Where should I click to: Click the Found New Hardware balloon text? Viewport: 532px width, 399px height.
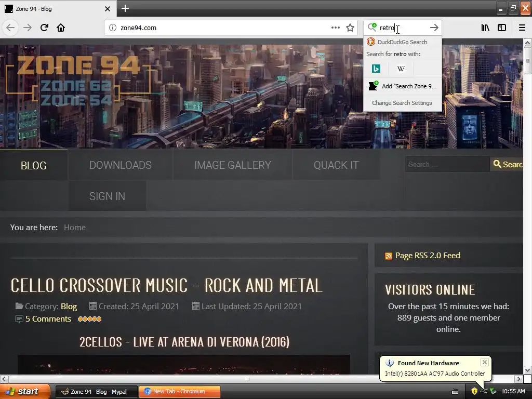click(435, 373)
